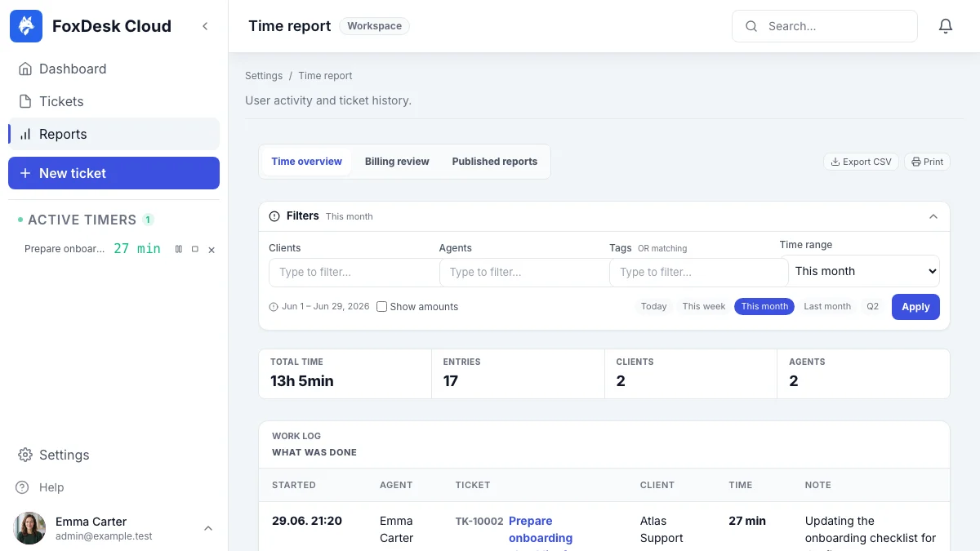Stop the Prepare onboarding timer
Image resolution: width=980 pixels, height=551 pixels.
pyautogui.click(x=195, y=249)
